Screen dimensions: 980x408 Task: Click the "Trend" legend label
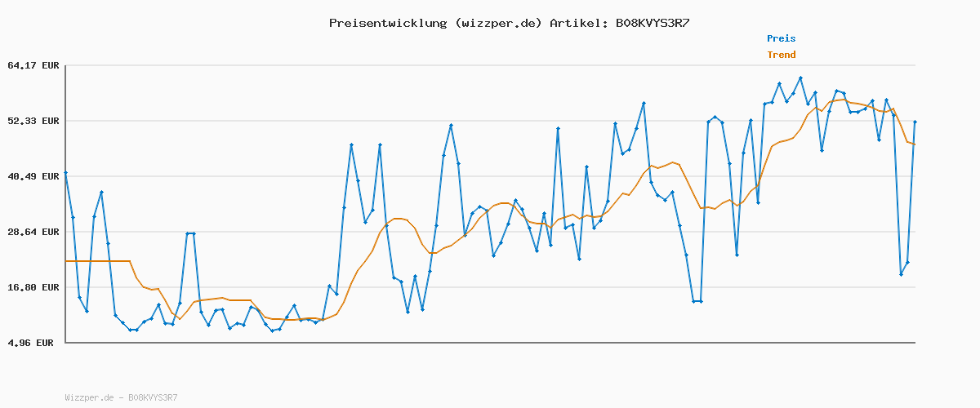[781, 55]
